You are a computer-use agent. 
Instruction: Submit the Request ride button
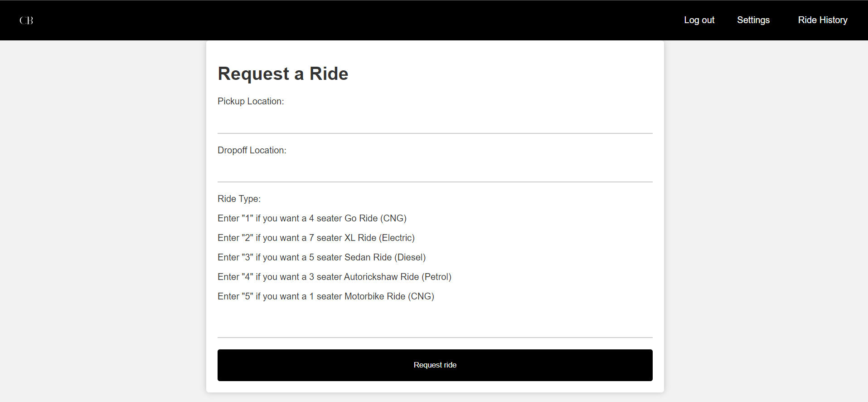[435, 365]
